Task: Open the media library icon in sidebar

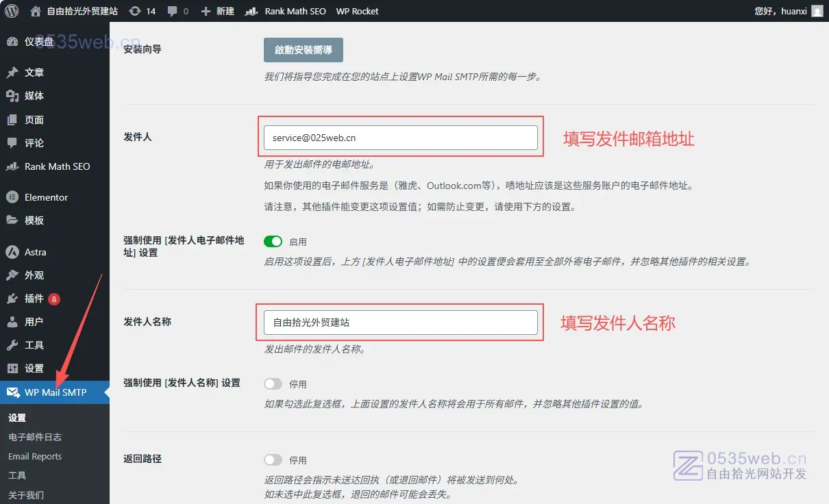Action: point(12,96)
